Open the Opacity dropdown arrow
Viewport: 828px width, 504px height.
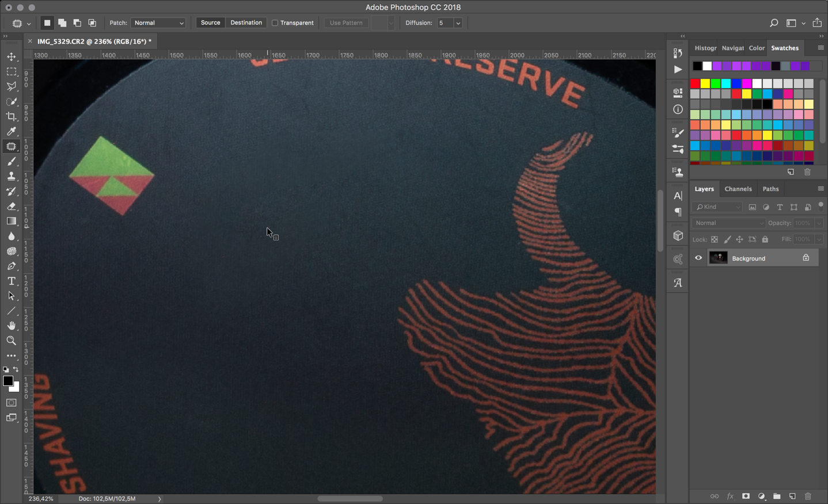click(x=819, y=223)
